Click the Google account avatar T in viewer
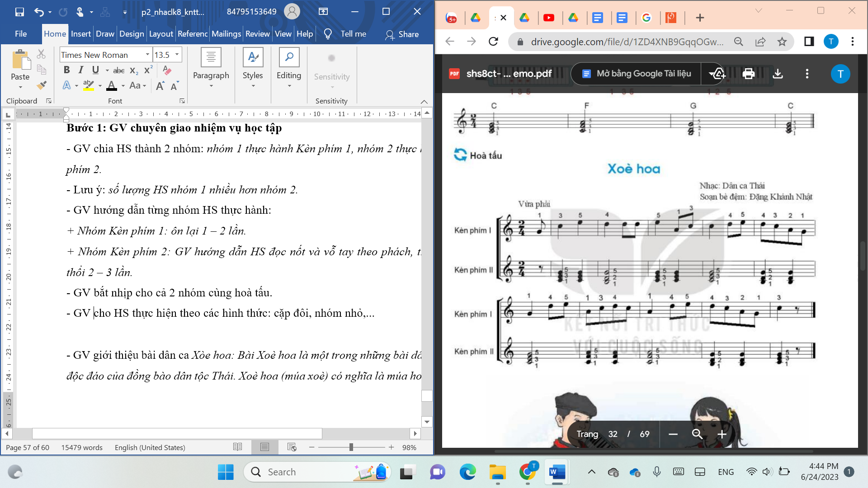The image size is (868, 488). (x=840, y=74)
